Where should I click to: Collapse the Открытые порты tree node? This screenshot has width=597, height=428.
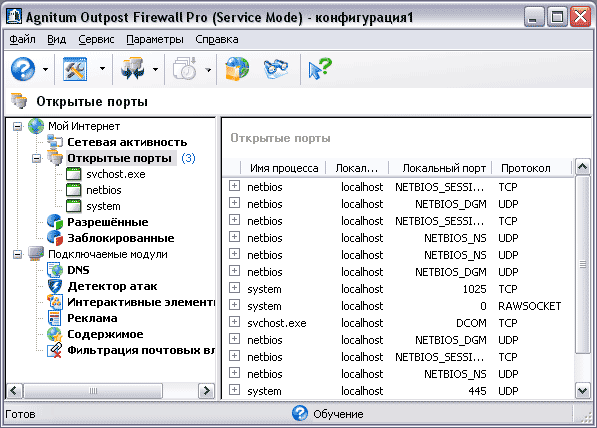pos(37,158)
